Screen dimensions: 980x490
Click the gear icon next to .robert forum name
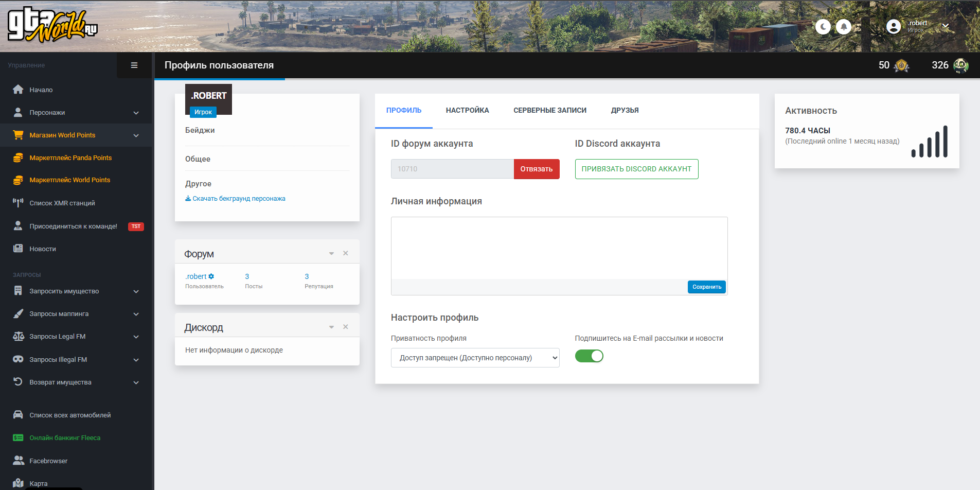[x=211, y=276]
